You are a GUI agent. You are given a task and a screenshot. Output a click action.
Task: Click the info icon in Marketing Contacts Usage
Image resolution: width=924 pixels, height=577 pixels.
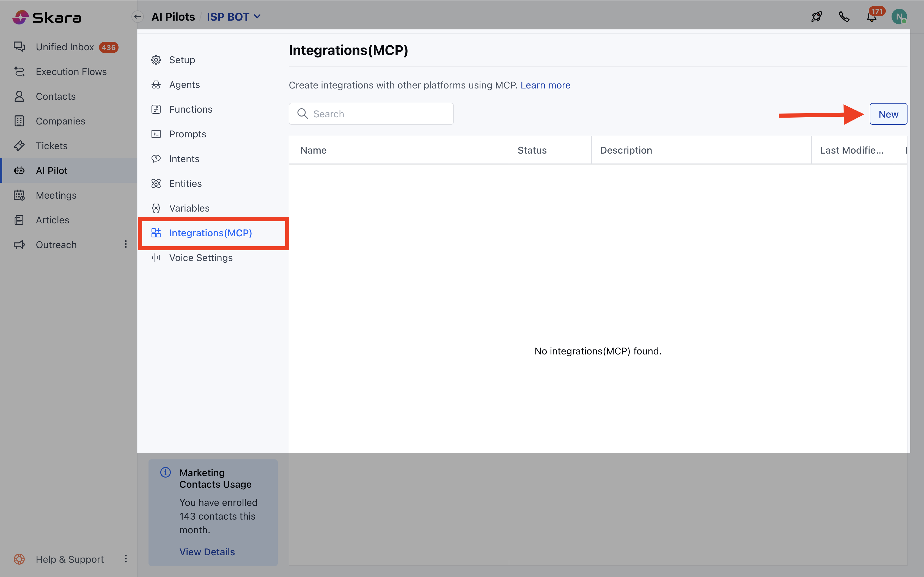[x=165, y=472]
